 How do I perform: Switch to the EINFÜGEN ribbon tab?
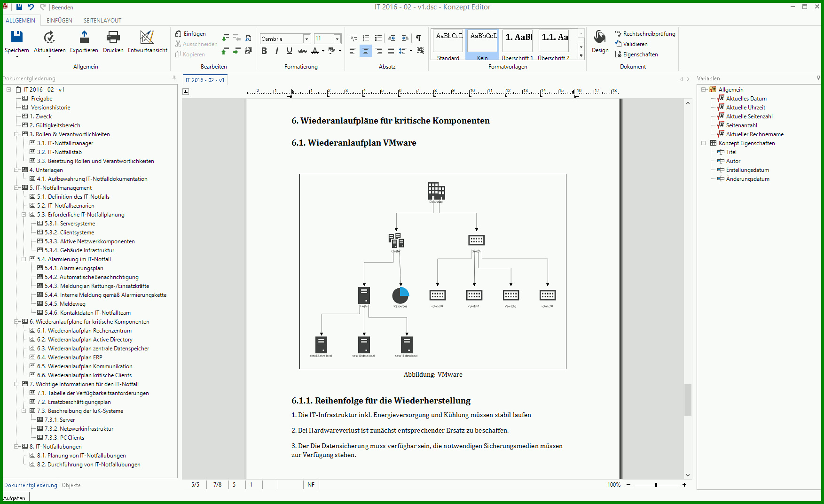[59, 20]
